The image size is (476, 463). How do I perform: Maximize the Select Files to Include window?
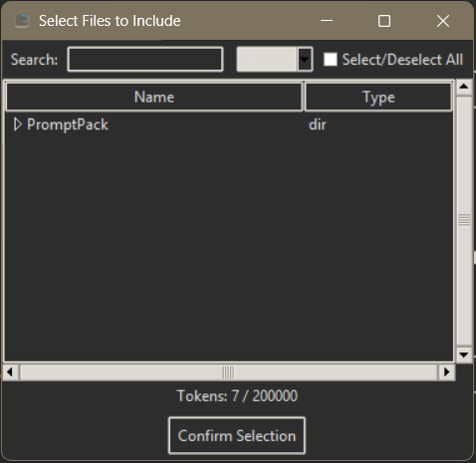click(x=384, y=21)
